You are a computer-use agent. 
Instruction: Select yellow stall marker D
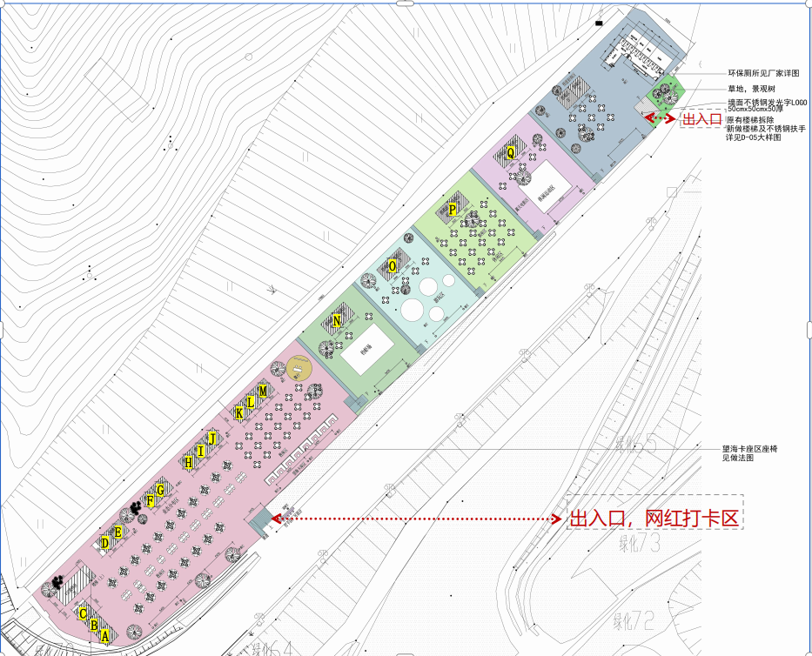pyautogui.click(x=105, y=544)
